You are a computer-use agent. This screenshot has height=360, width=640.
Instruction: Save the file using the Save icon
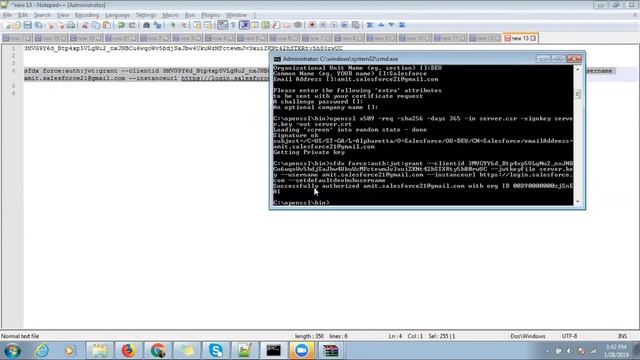[27, 25]
